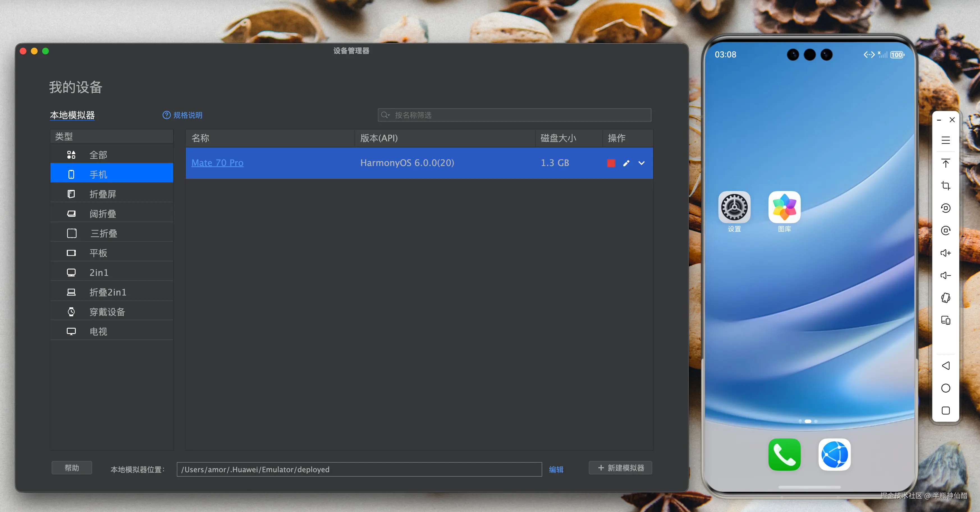Click the emulator screenshot crop icon
The width and height of the screenshot is (980, 512).
pyautogui.click(x=945, y=186)
